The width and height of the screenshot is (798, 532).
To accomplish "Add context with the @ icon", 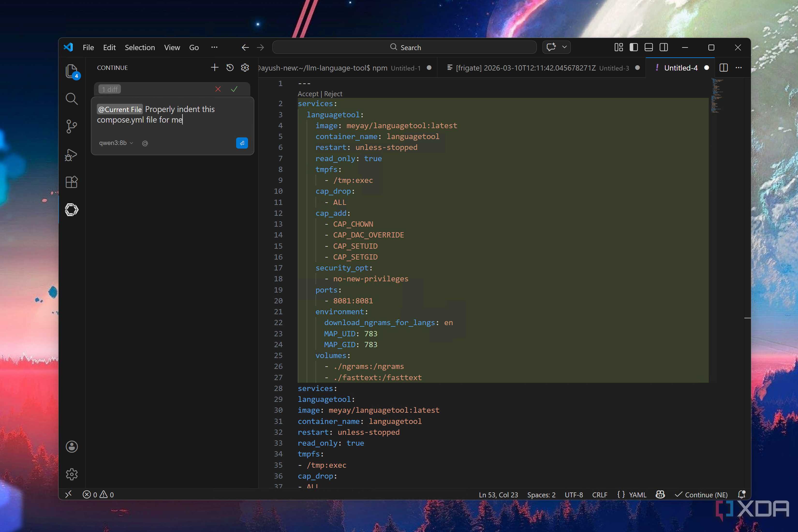I will click(145, 143).
